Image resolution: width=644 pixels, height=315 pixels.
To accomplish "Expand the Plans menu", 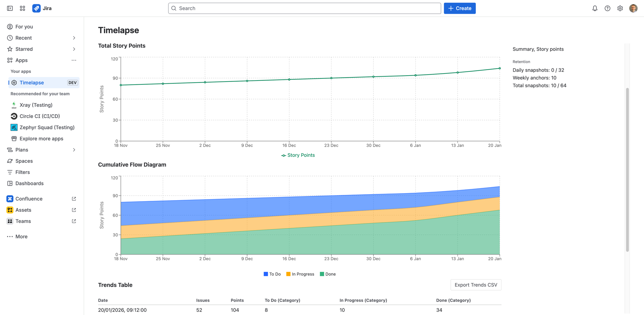I will [74, 150].
